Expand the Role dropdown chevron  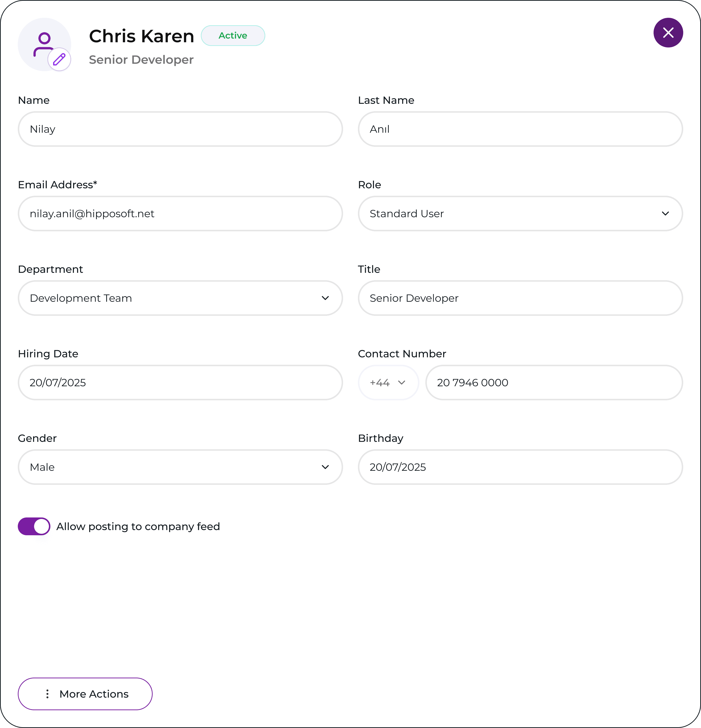[665, 214]
